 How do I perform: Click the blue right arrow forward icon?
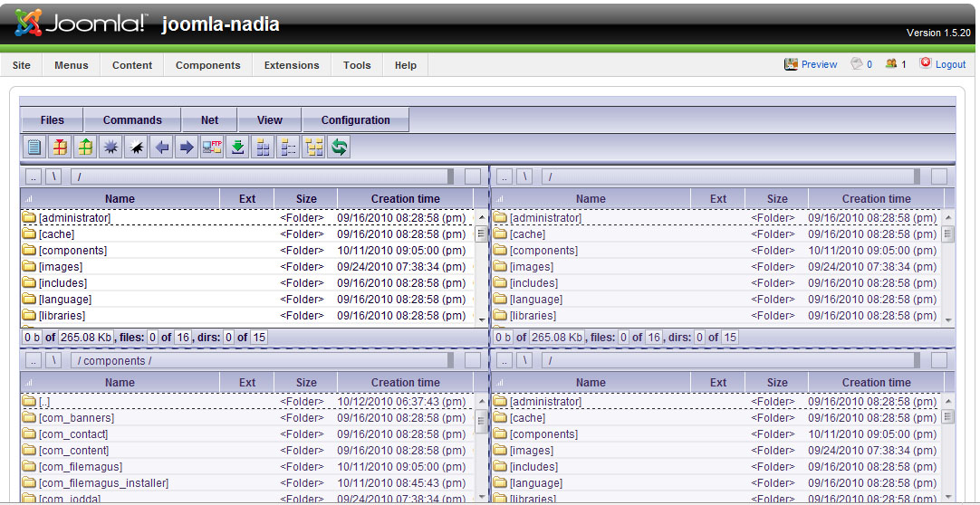(187, 148)
